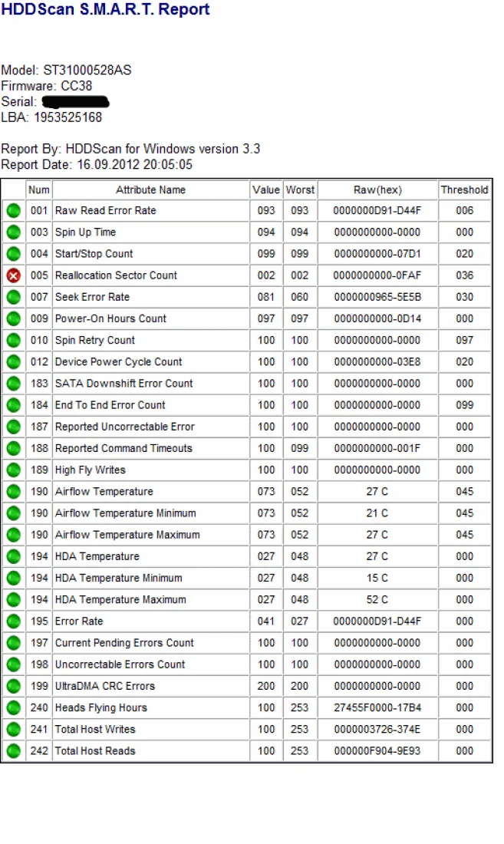Click the green status icon for UltraDMA CRC Errors
Screen dimensions: 504x844
click(14, 686)
